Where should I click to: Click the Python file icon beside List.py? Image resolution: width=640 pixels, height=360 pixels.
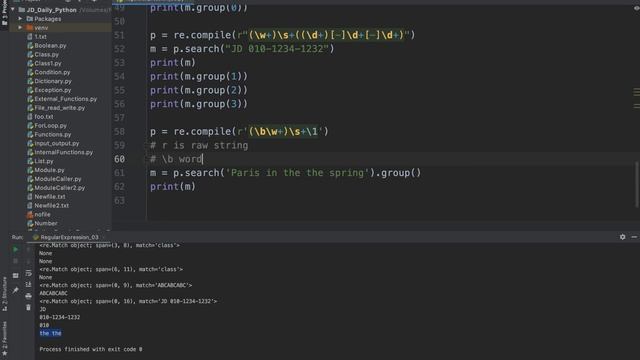[x=30, y=161]
